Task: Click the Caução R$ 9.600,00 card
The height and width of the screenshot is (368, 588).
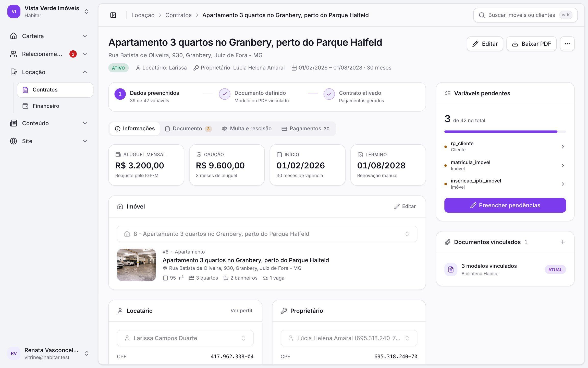Action: (227, 165)
